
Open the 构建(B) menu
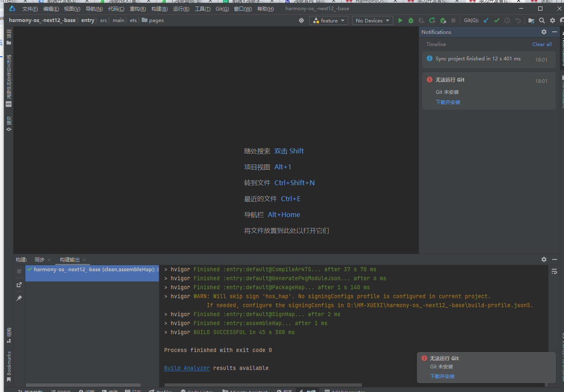click(159, 9)
